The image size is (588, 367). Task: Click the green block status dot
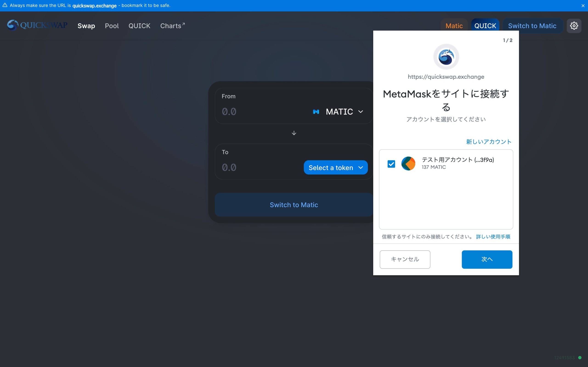click(580, 358)
